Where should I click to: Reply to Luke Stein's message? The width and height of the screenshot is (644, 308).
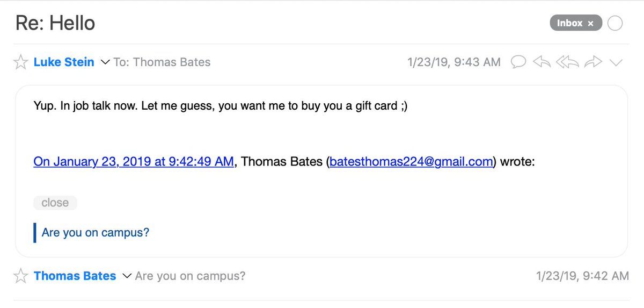(542, 62)
